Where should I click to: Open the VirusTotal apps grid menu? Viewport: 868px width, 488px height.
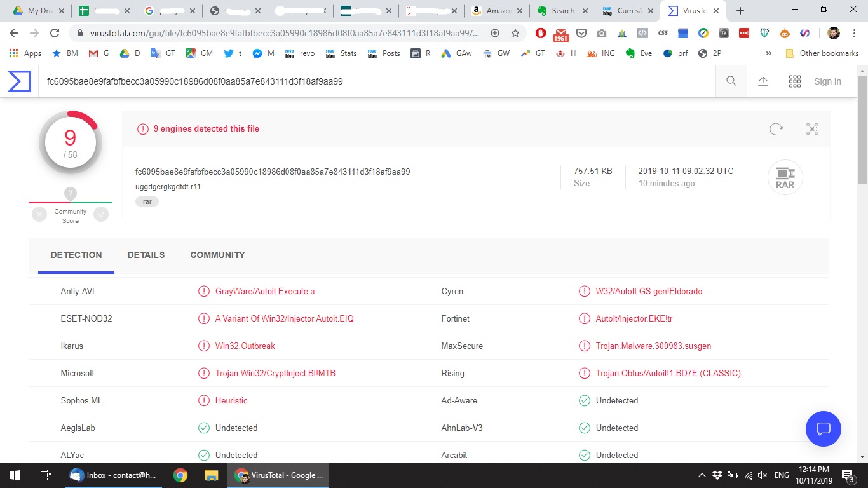(x=794, y=81)
